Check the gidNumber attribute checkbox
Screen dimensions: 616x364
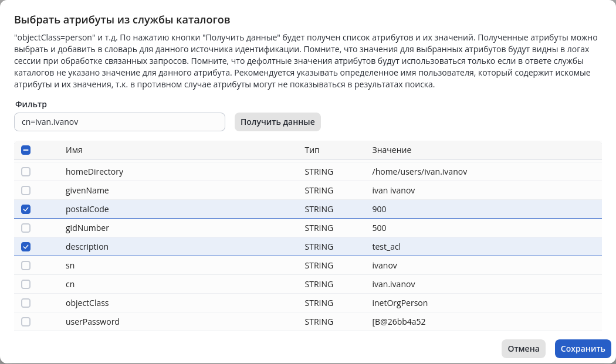[x=26, y=228]
